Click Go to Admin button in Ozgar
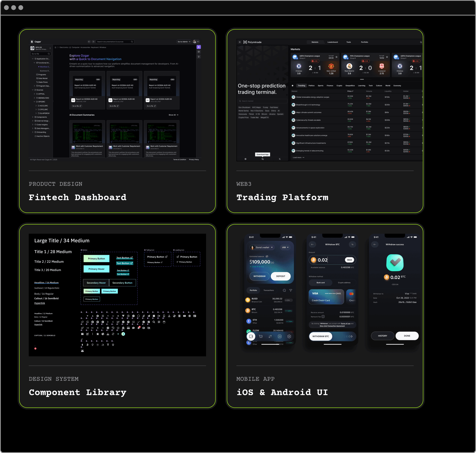 pyautogui.click(x=184, y=42)
